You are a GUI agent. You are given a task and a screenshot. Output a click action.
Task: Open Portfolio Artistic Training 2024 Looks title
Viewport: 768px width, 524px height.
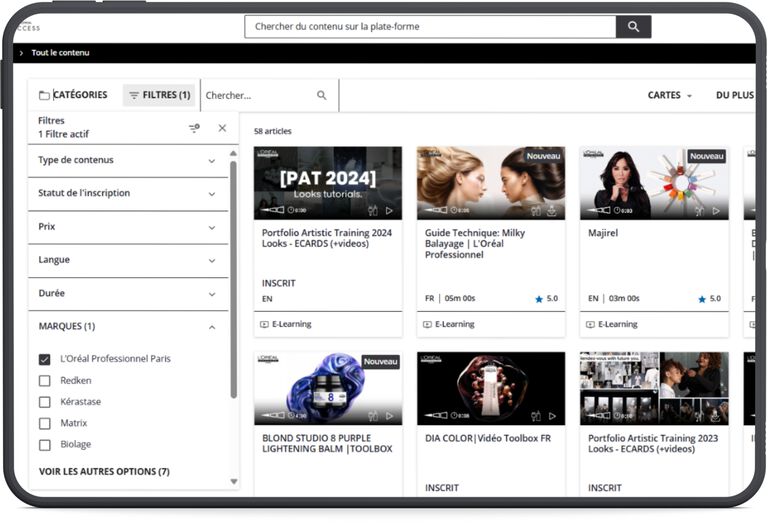click(327, 238)
